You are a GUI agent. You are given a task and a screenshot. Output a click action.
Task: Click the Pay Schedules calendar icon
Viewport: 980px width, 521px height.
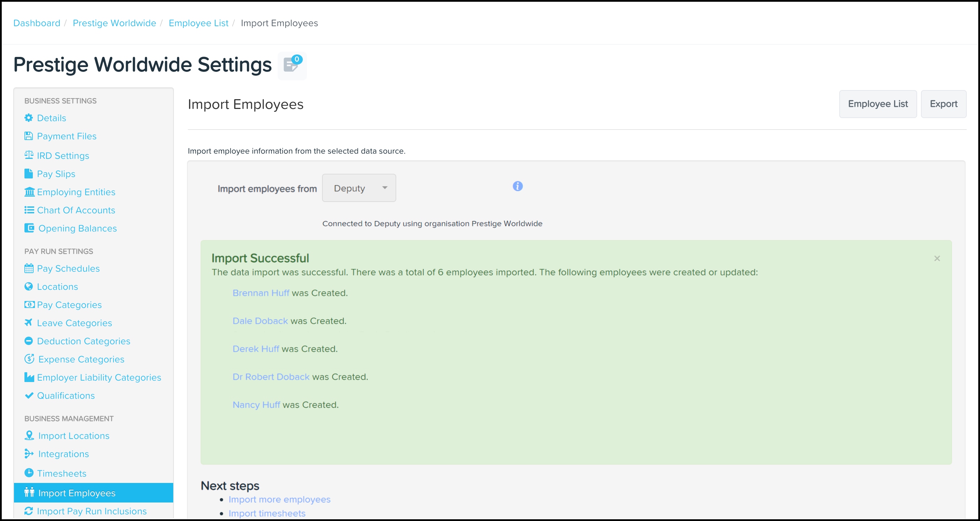29,269
